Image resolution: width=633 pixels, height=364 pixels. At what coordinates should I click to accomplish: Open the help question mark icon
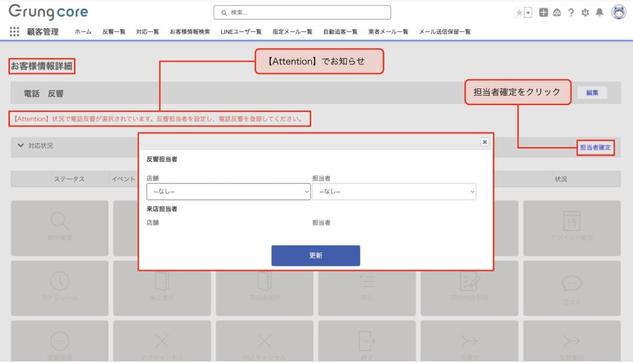point(571,12)
